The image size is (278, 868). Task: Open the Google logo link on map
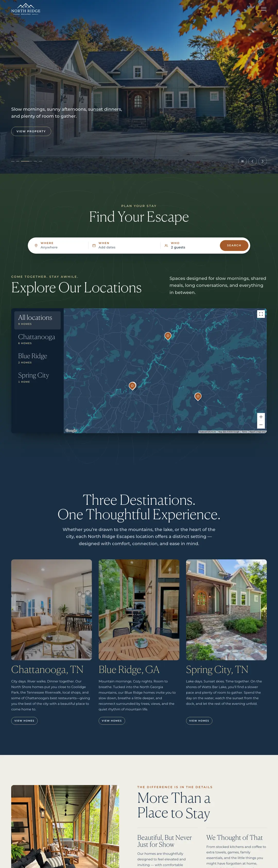(71, 430)
